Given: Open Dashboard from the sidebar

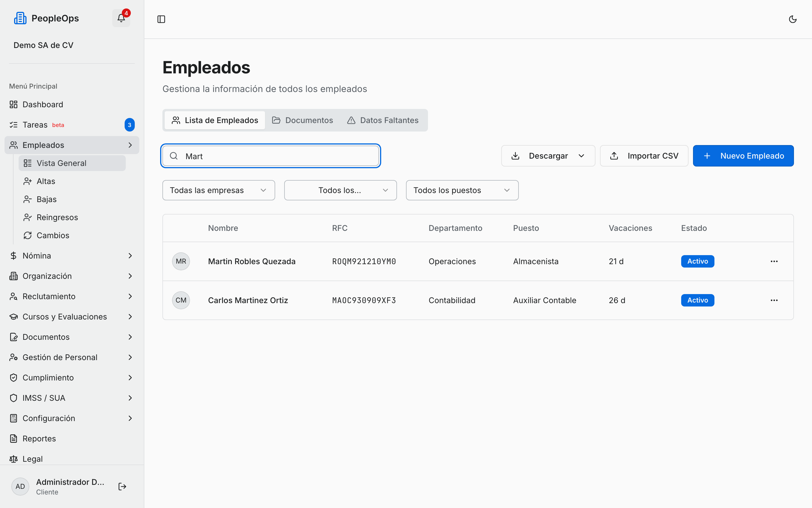Looking at the screenshot, I should [72, 104].
